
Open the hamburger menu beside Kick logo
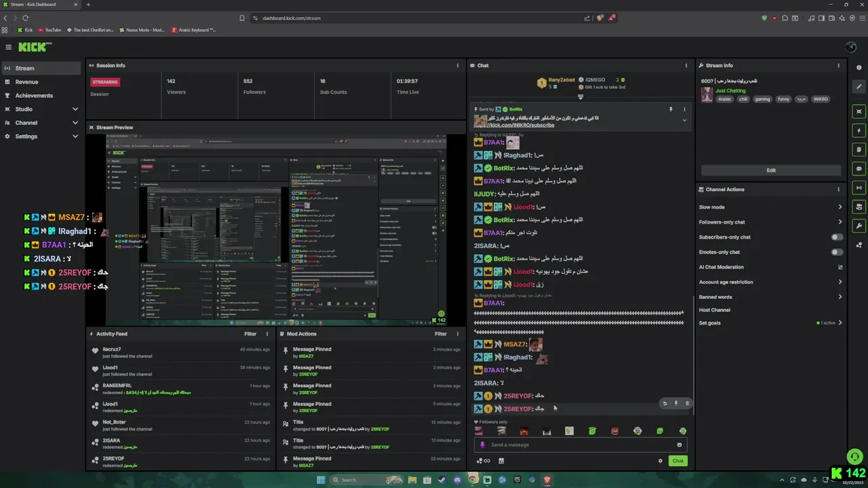(x=8, y=47)
